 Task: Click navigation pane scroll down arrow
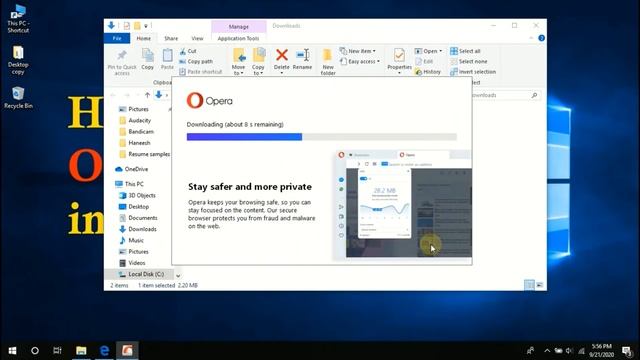click(x=178, y=276)
